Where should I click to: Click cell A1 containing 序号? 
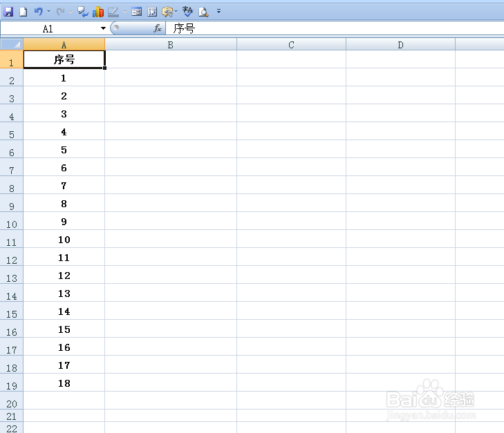[64, 59]
